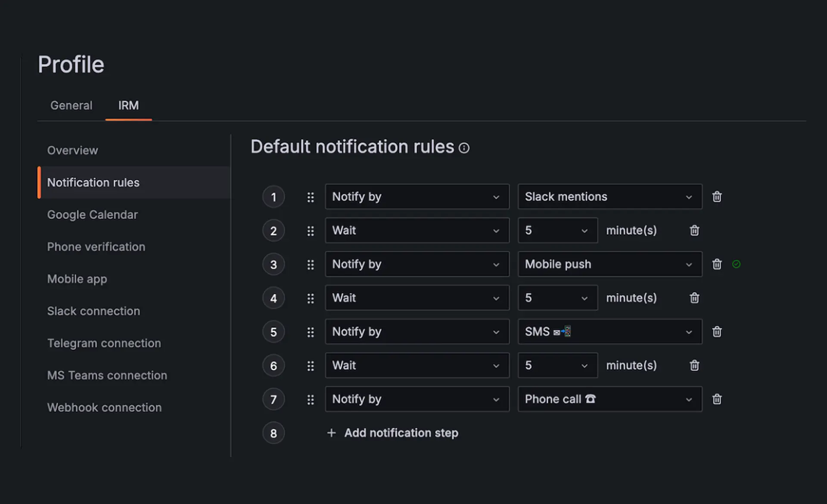827x504 pixels.
Task: Open the step 1 Notify by dropdown
Action: [417, 197]
